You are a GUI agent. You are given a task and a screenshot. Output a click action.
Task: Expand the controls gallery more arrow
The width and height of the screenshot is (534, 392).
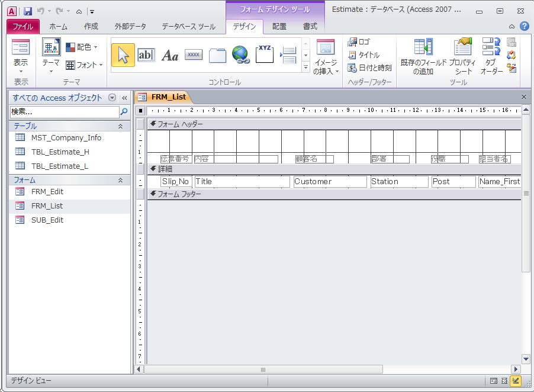(x=305, y=68)
